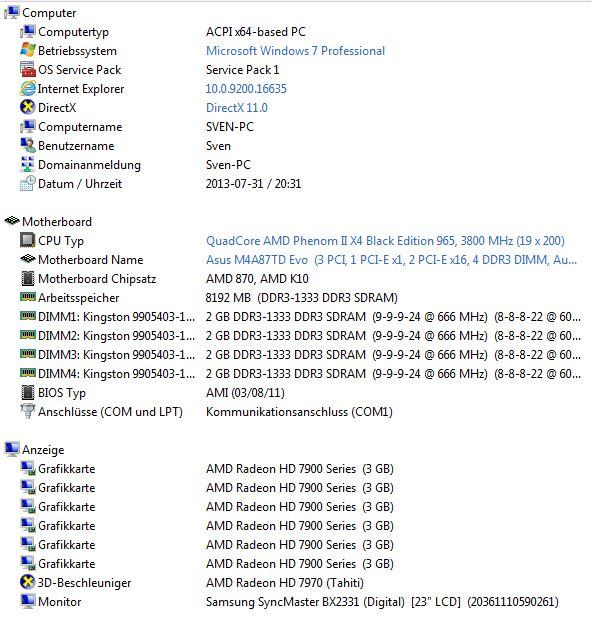Image resolution: width=592 pixels, height=624 pixels.
Task: Open the QuadCore AMD Phenom II X4 link
Action: tap(385, 241)
